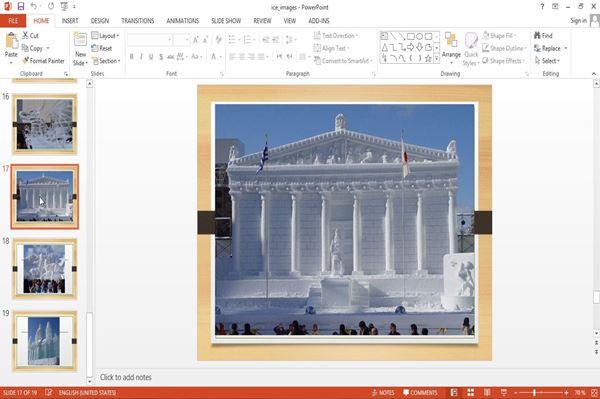600x399 pixels.
Task: Click the New Slide icon
Action: click(80, 40)
